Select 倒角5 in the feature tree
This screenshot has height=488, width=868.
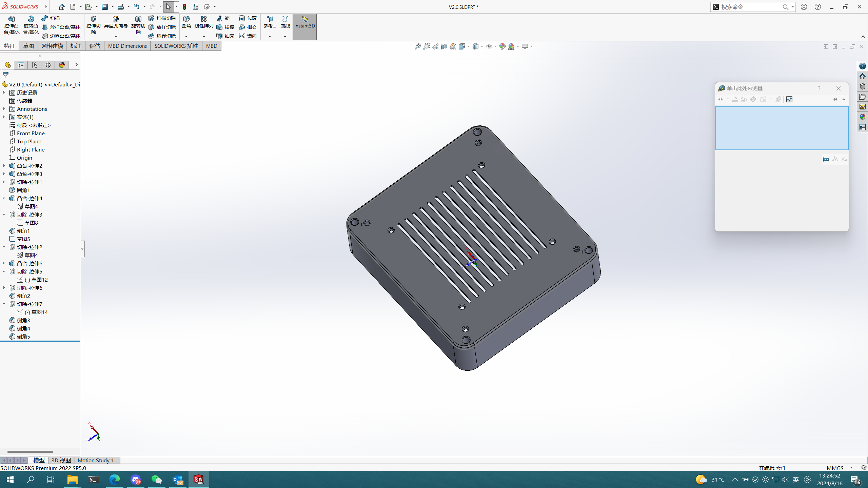point(23,337)
